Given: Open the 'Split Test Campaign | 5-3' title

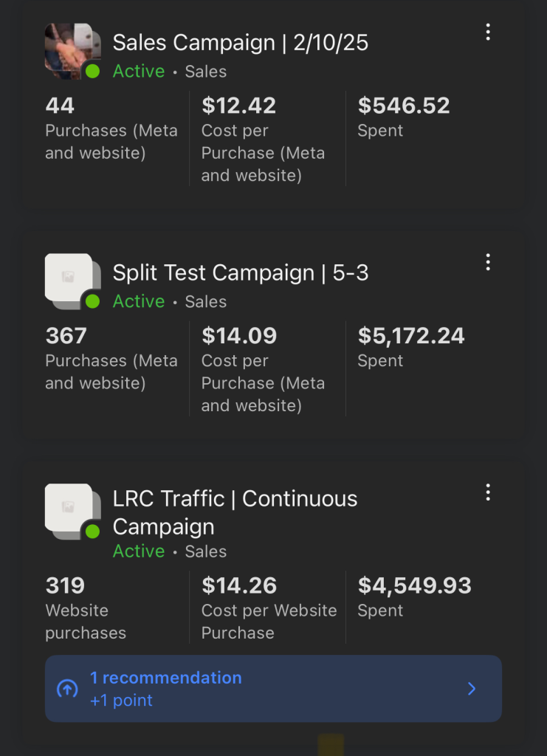Looking at the screenshot, I should tap(240, 273).
